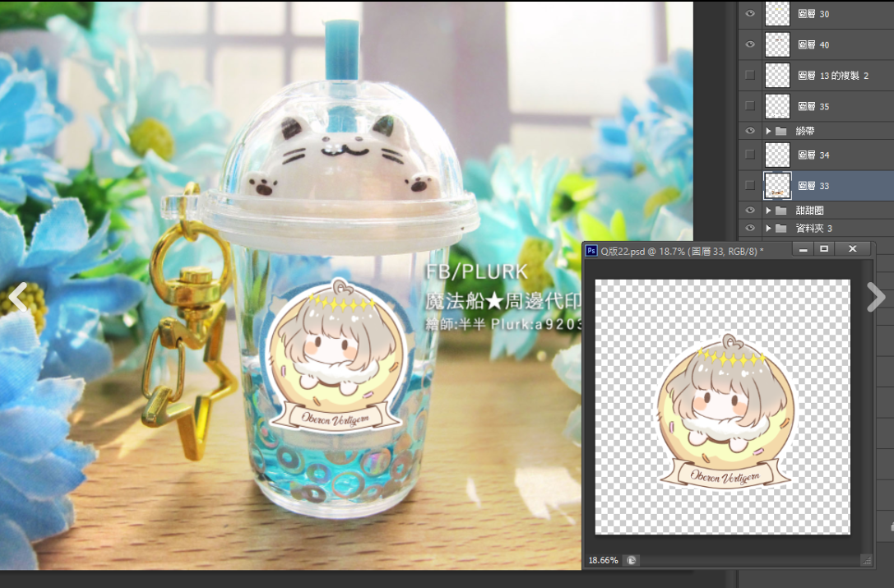Select the layer name 圖層 34
This screenshot has width=894, height=588.
[813, 155]
